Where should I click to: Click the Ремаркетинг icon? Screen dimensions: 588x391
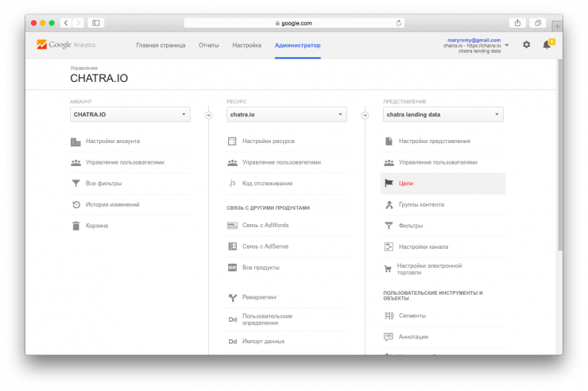click(x=232, y=297)
